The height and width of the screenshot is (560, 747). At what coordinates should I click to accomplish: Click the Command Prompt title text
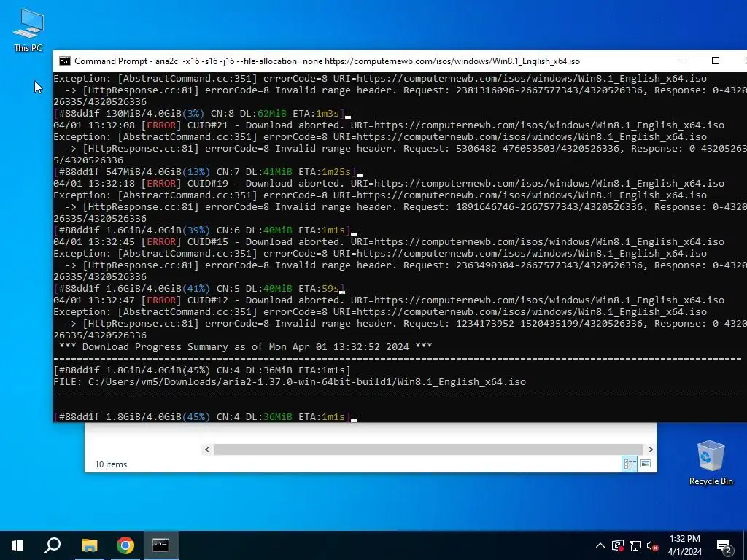pos(328,61)
